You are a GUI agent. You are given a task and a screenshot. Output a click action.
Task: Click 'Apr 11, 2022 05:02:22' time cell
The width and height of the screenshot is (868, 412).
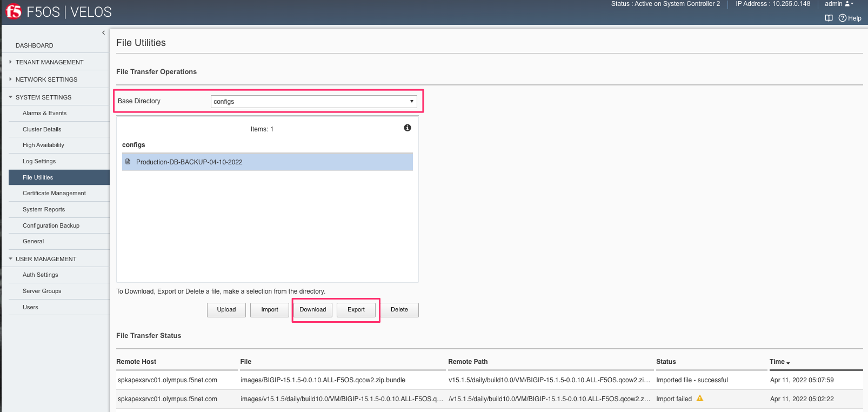802,399
